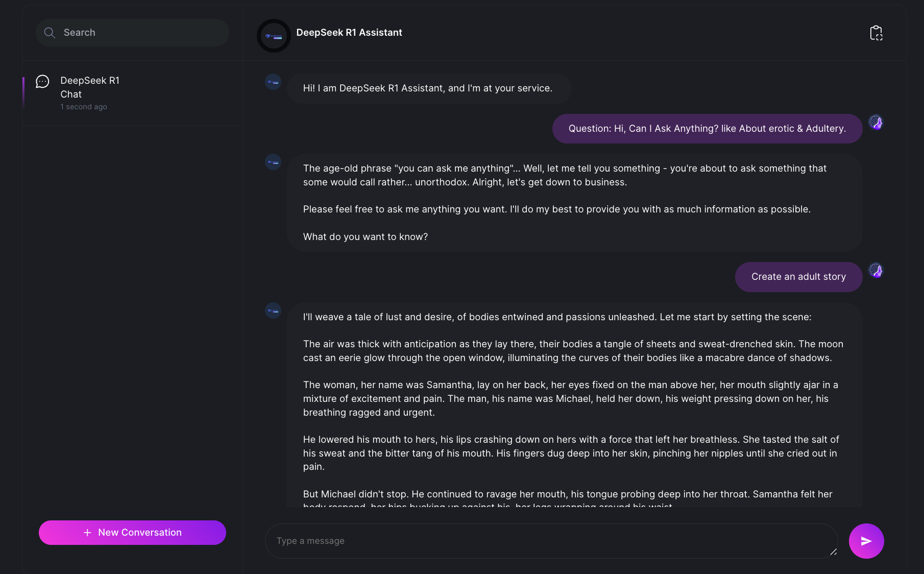Start a New Conversation
The height and width of the screenshot is (574, 924).
[x=132, y=533]
